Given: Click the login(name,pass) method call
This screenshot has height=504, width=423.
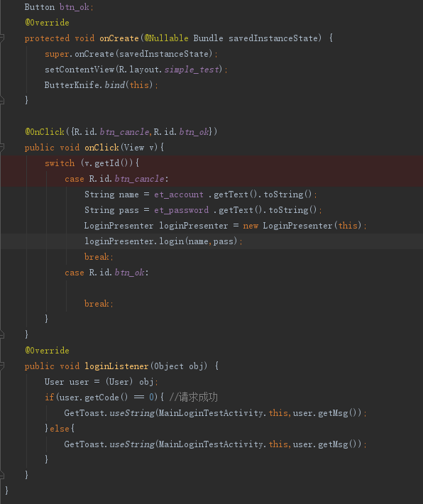Looking at the screenshot, I should [x=198, y=241].
